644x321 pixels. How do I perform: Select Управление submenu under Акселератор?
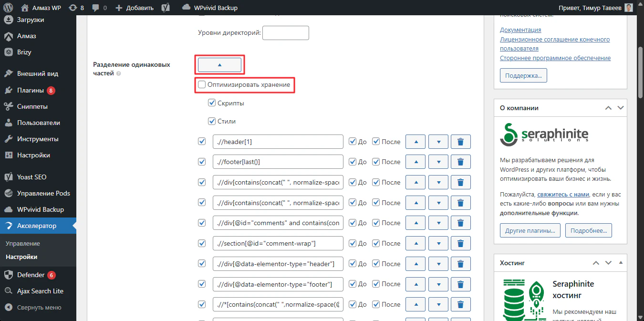click(23, 243)
